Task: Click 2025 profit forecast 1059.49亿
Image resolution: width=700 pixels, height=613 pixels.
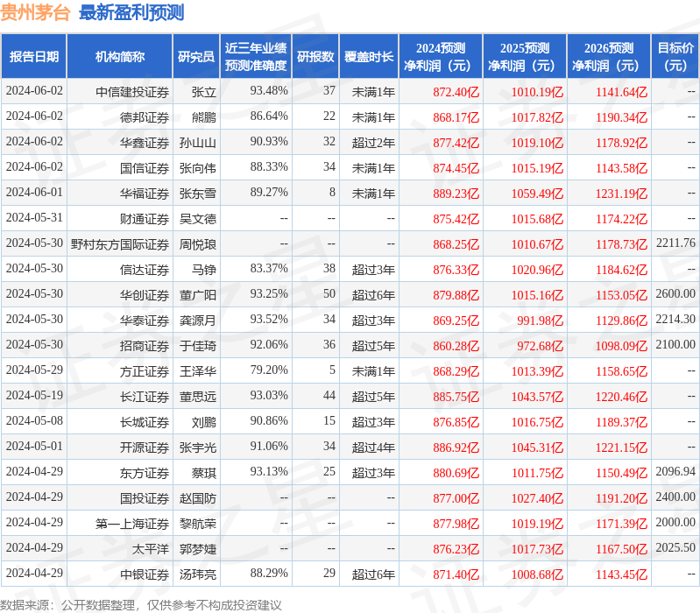Action: tap(537, 194)
